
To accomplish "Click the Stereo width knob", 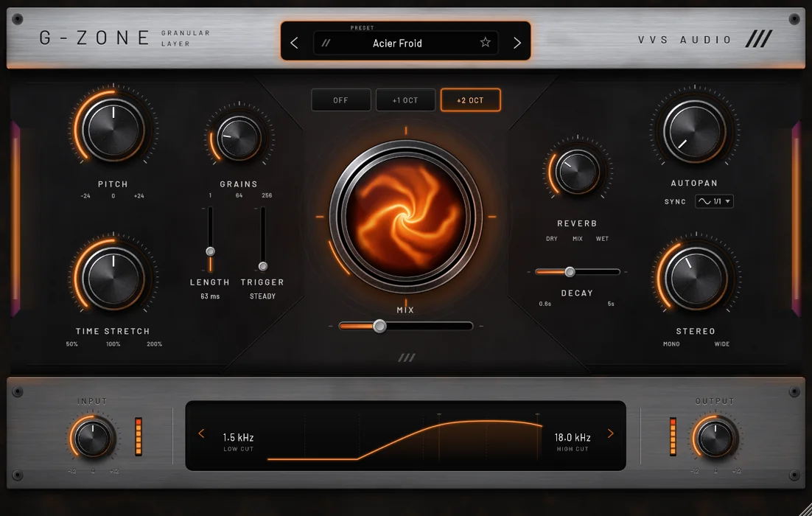I will tap(696, 279).
